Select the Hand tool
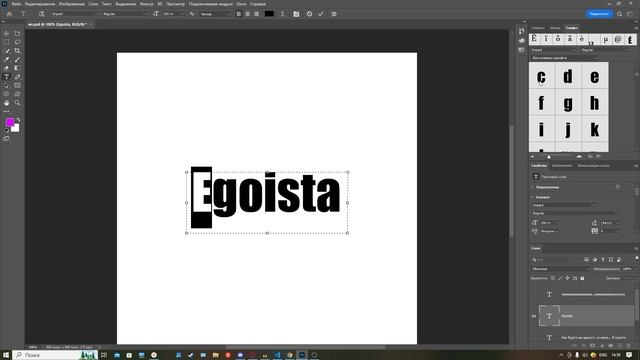The width and height of the screenshot is (640, 360). pos(6,103)
